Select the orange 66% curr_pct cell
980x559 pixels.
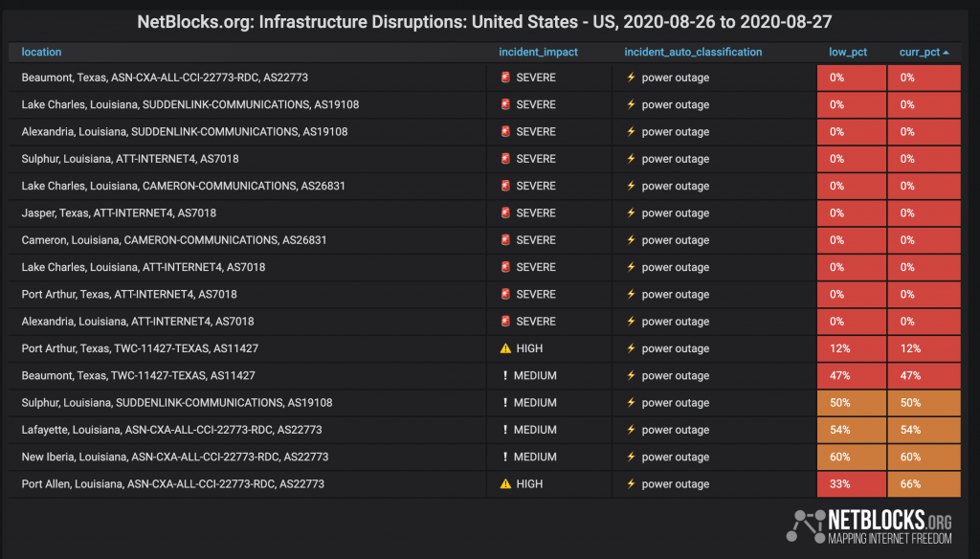924,484
